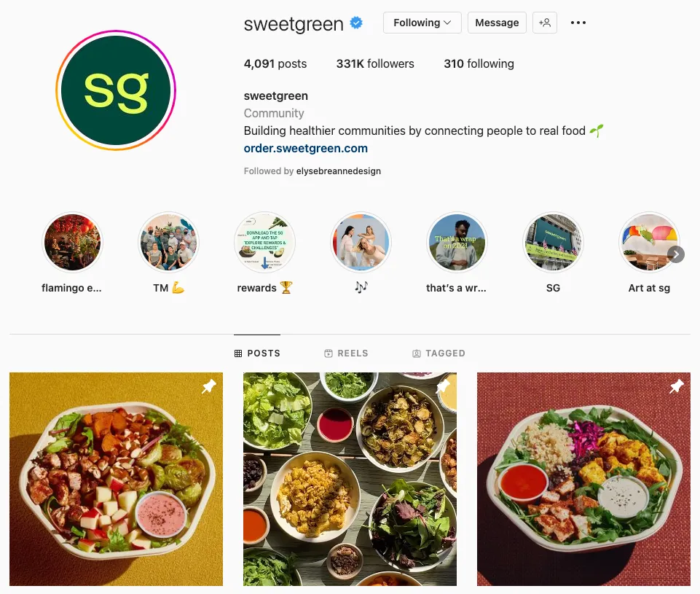Open the music notes highlight

click(x=361, y=243)
